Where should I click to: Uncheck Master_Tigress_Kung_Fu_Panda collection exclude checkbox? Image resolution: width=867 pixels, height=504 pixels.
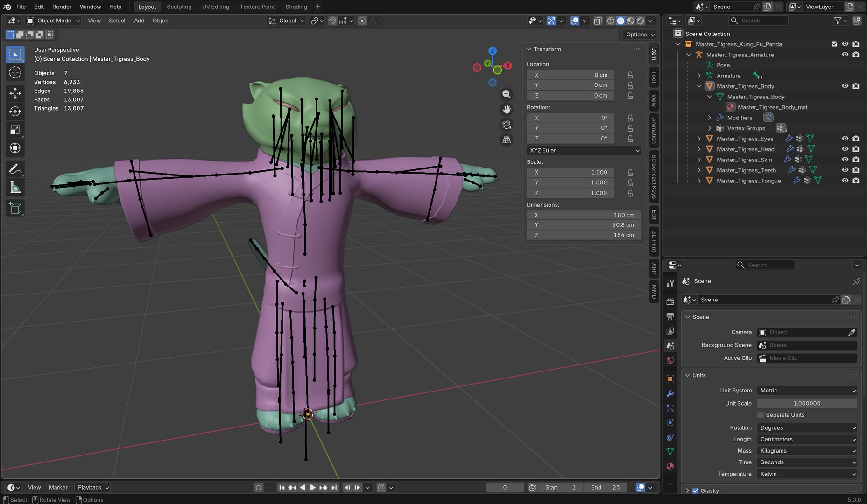[834, 44]
